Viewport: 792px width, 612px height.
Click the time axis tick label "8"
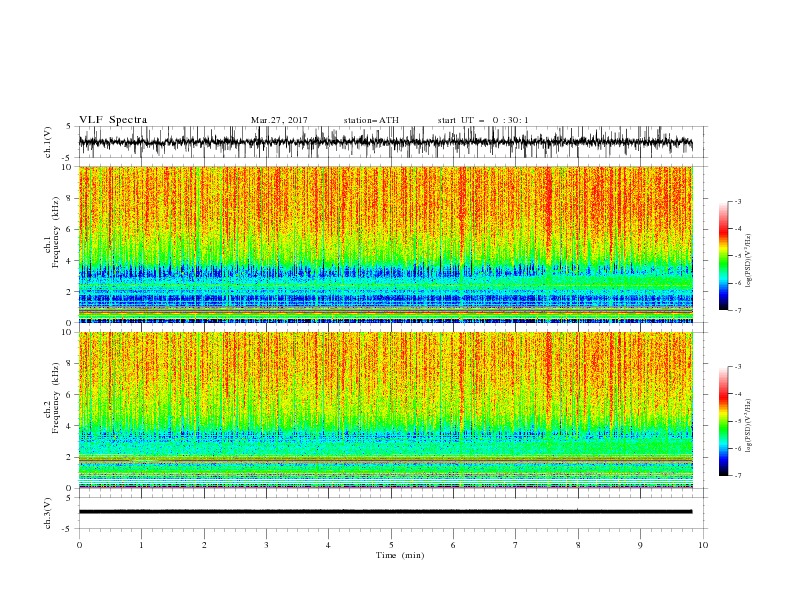(x=578, y=545)
